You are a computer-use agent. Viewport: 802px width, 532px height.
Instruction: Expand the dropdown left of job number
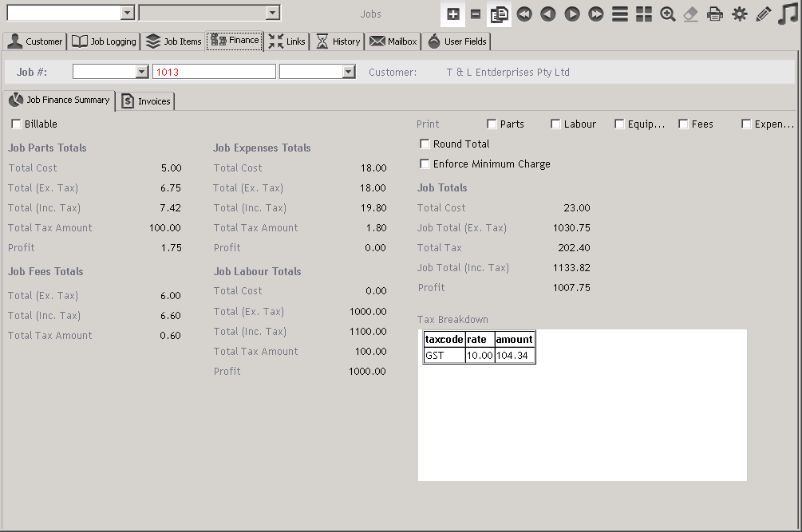pyautogui.click(x=142, y=73)
